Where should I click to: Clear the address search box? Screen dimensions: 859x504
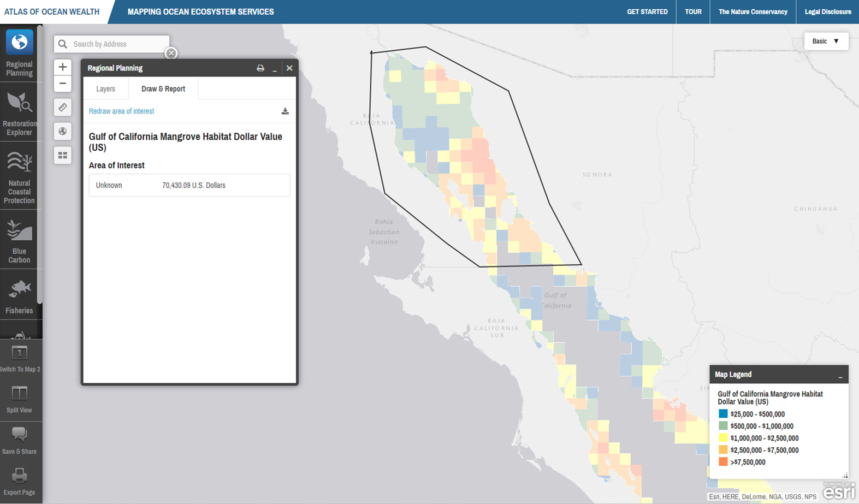point(171,53)
